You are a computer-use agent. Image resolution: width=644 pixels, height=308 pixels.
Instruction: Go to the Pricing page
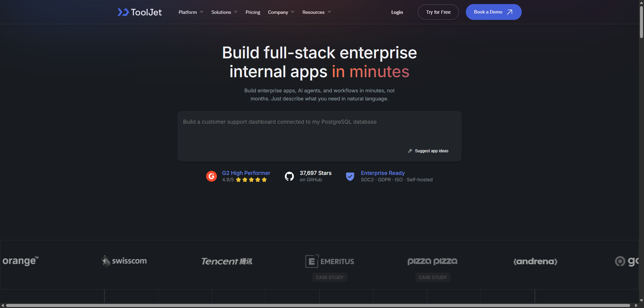(253, 12)
